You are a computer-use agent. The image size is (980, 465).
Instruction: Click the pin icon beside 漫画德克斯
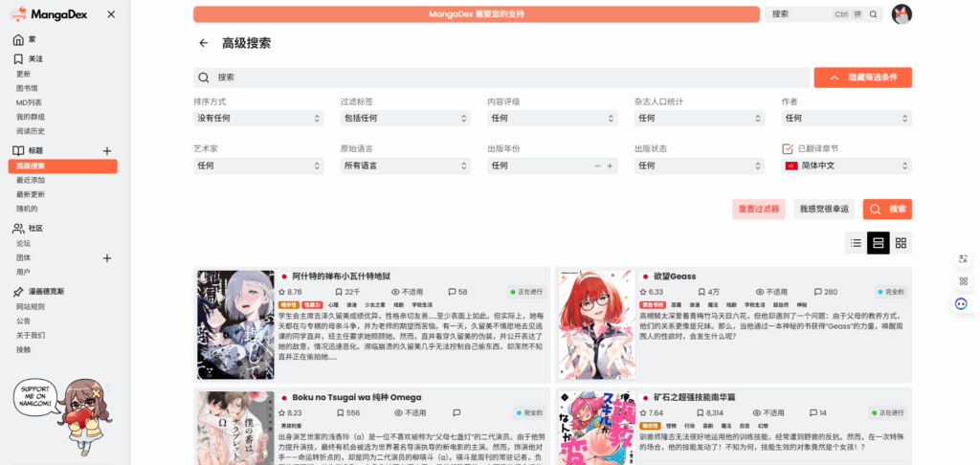click(x=19, y=292)
